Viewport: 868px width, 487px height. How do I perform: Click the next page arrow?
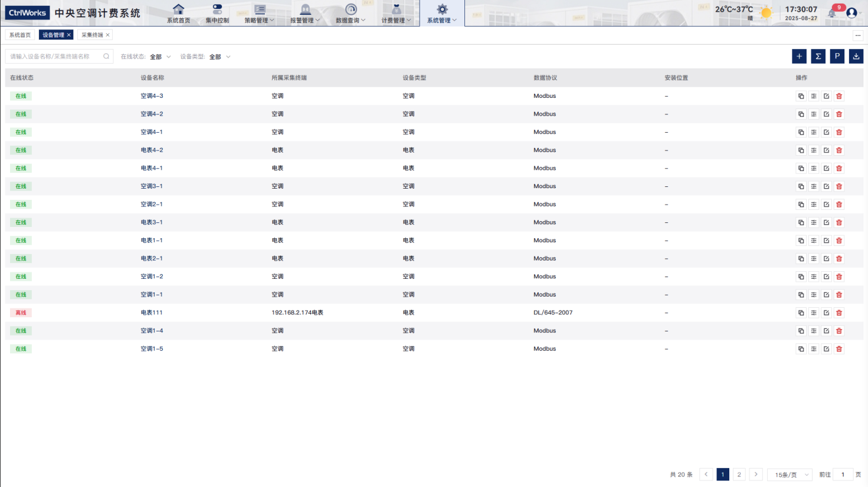tap(756, 475)
